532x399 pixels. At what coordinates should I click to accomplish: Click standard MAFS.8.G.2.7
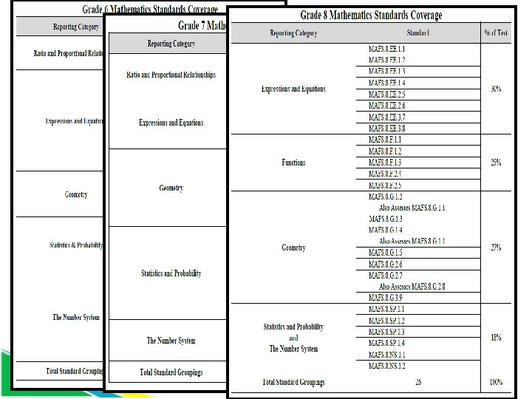[x=386, y=275]
